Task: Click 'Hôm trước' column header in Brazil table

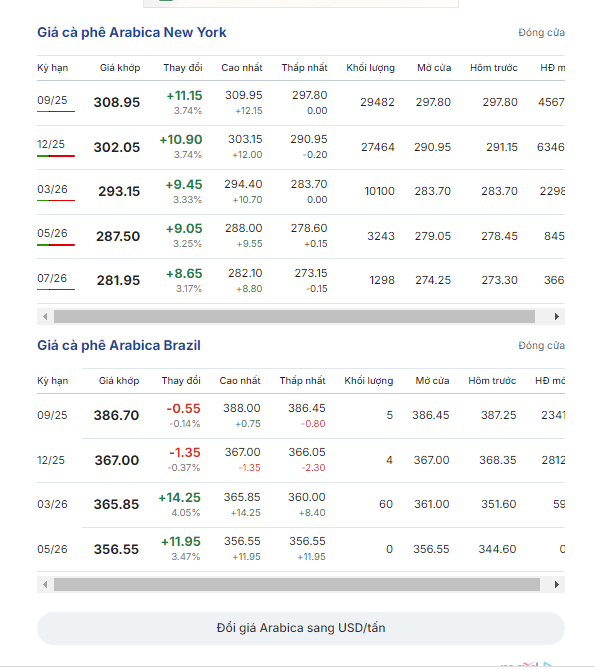Action: coord(492,381)
